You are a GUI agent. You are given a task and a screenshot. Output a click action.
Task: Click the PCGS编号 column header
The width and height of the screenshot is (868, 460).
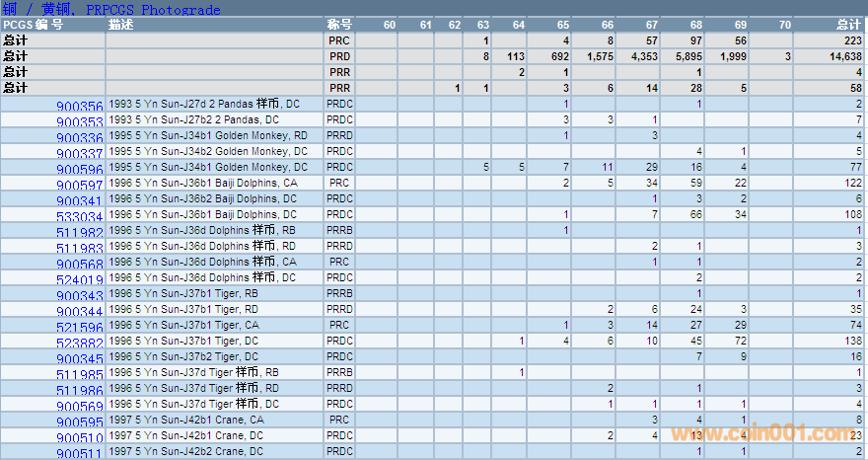click(x=34, y=24)
